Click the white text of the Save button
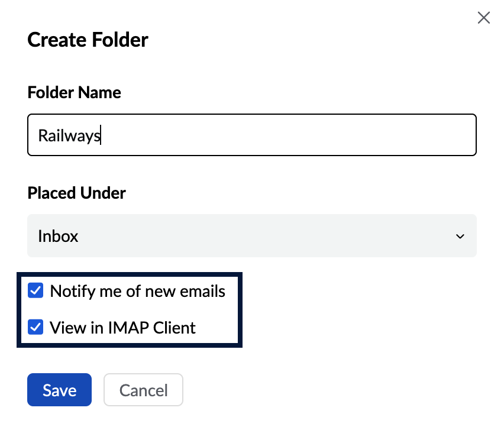The width and height of the screenshot is (504, 427). pyautogui.click(x=60, y=391)
